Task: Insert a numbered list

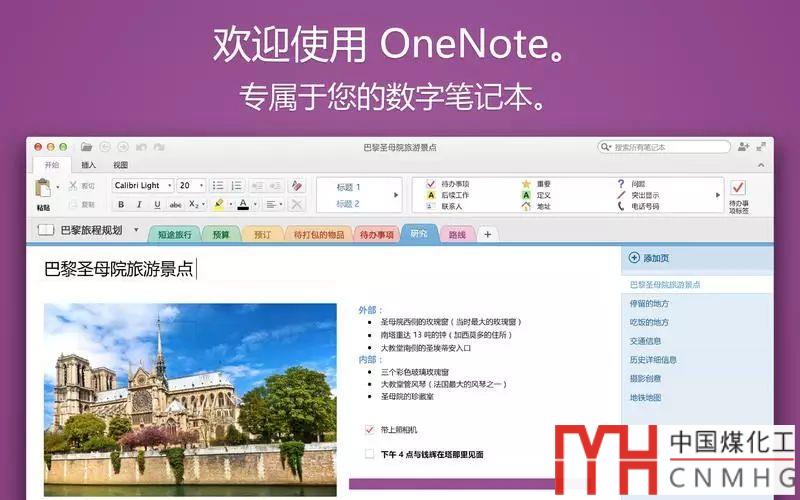Action: click(x=236, y=185)
